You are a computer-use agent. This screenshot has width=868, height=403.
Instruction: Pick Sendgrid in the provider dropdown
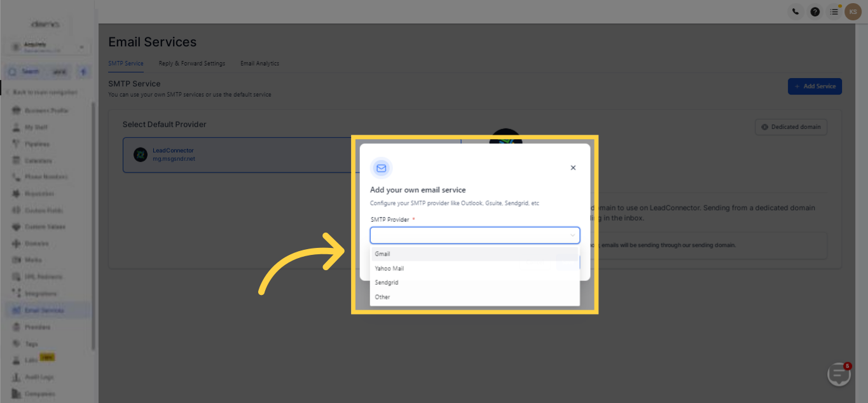click(x=474, y=282)
